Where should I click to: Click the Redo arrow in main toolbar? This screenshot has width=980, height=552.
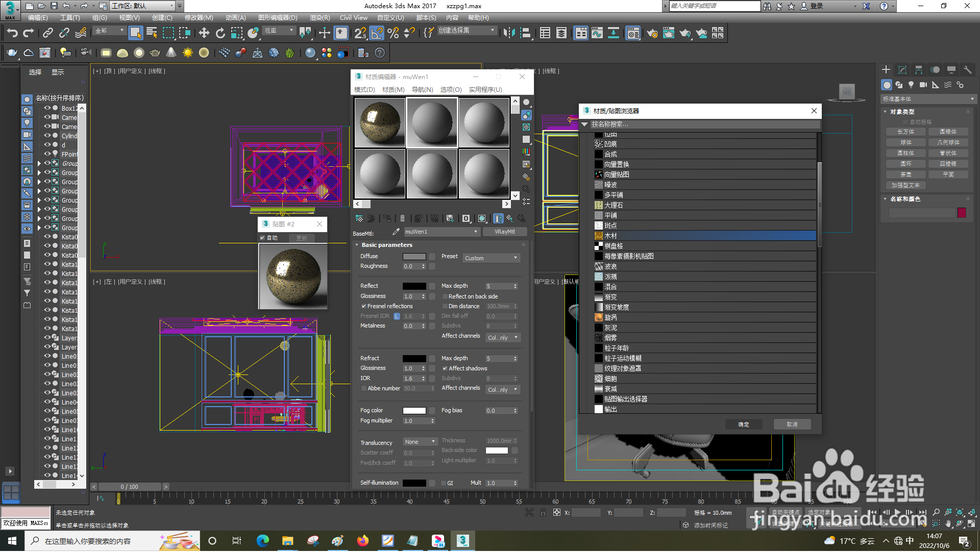click(x=29, y=33)
